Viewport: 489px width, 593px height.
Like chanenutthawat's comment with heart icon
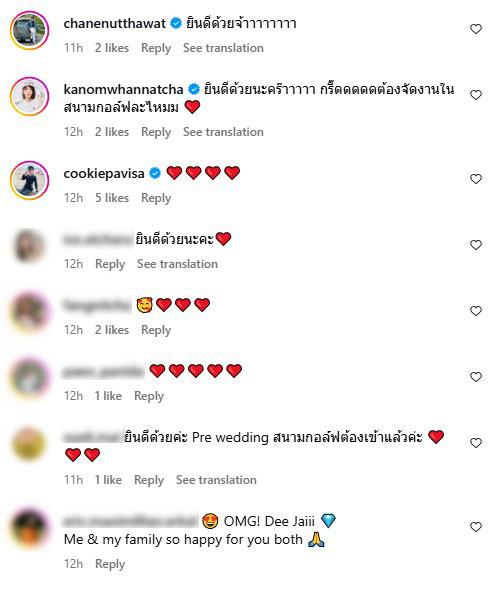tap(476, 29)
